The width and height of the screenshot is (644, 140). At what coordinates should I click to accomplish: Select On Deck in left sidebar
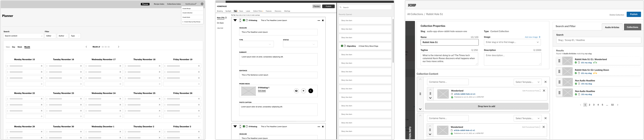click(220, 23)
